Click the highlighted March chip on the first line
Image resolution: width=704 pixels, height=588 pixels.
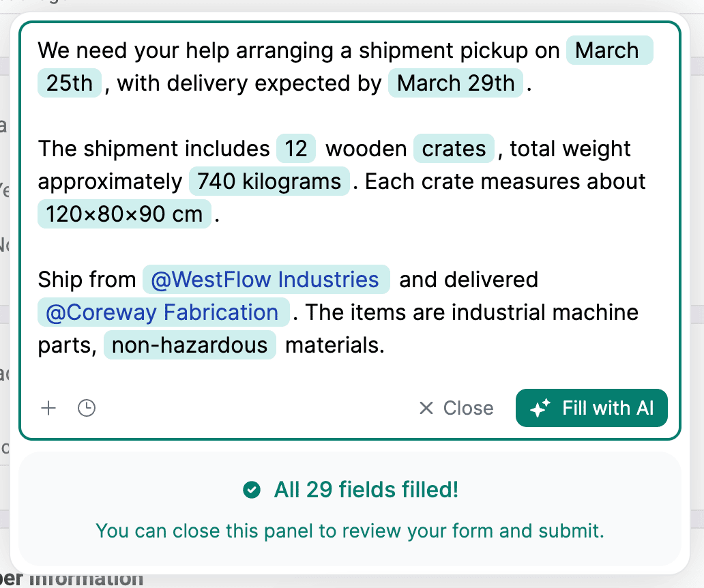[609, 50]
